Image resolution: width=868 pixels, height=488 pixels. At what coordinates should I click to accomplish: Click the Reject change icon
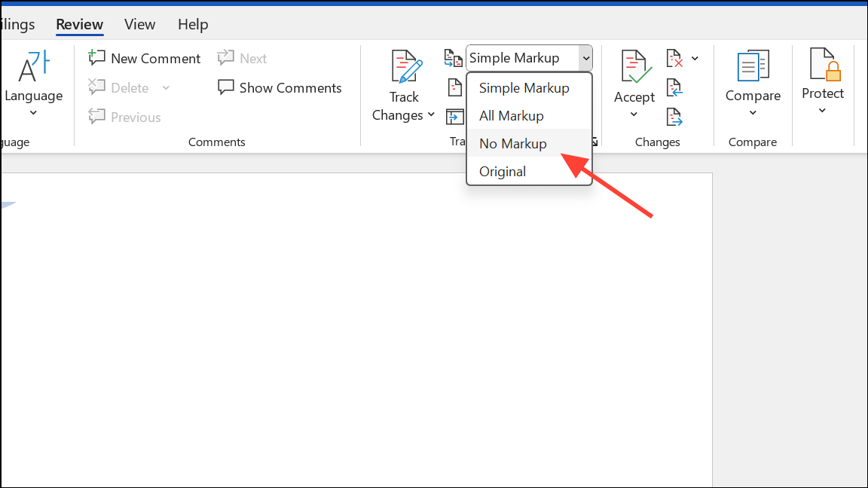click(674, 58)
